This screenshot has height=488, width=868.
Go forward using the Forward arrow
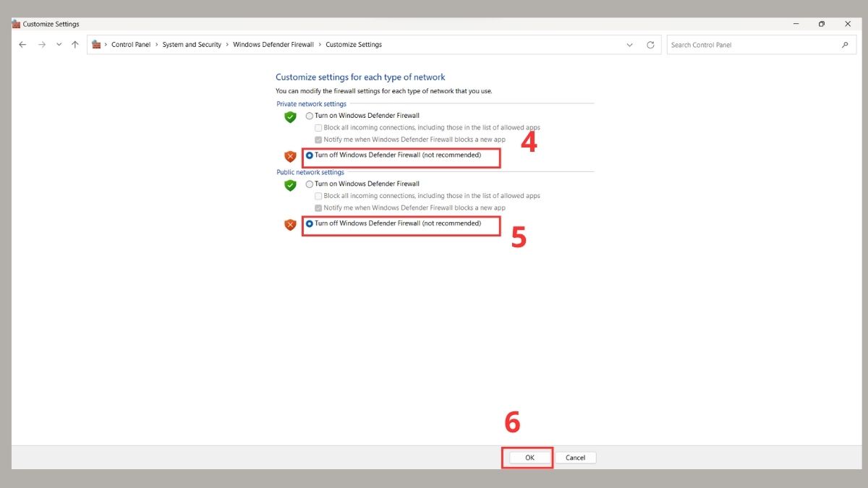click(41, 45)
